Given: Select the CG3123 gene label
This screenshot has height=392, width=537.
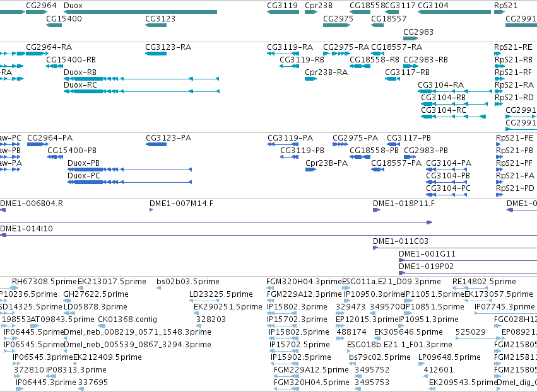Looking at the screenshot, I should tap(160, 18).
